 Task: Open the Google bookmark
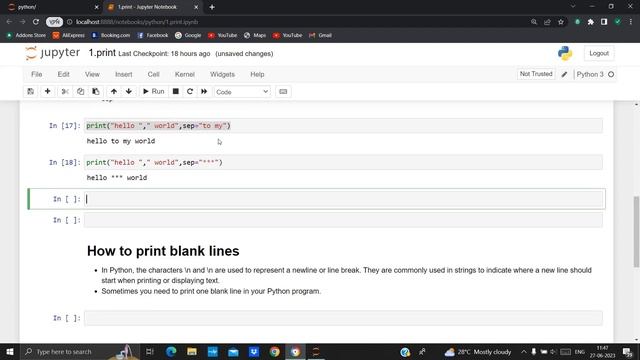point(188,36)
